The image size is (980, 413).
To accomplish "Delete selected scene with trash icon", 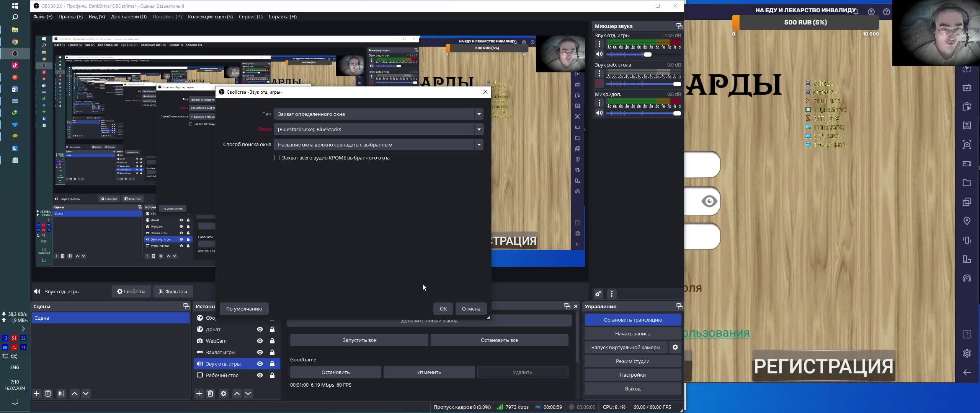I will pos(48,393).
